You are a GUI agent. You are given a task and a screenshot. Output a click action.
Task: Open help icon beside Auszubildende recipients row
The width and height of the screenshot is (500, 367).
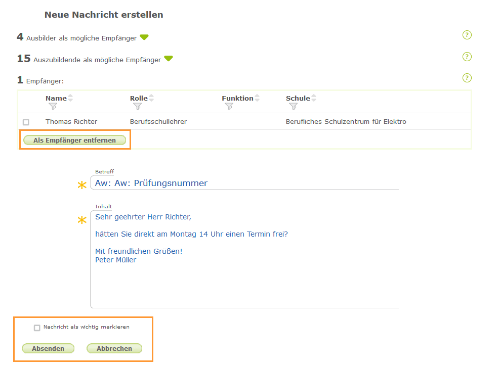tap(467, 57)
